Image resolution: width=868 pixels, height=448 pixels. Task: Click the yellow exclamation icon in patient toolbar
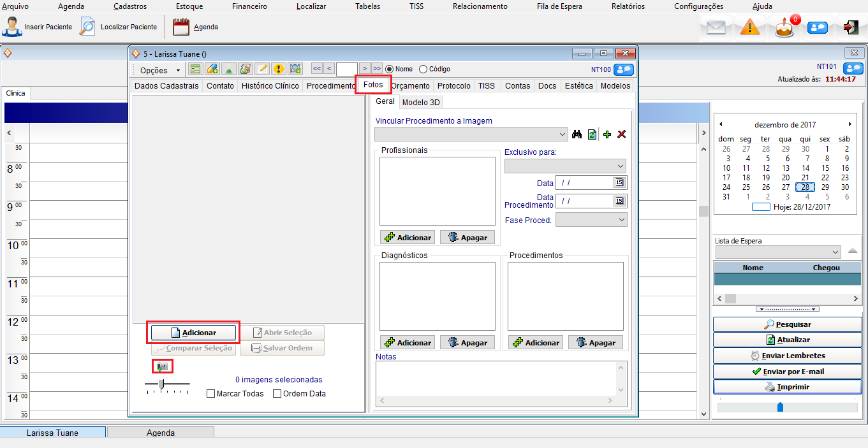point(279,69)
